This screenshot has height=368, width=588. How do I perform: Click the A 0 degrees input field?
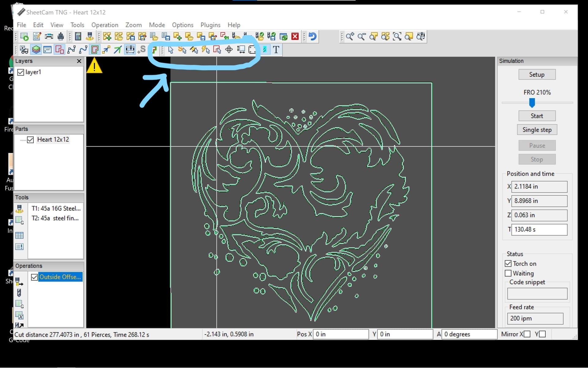point(469,334)
